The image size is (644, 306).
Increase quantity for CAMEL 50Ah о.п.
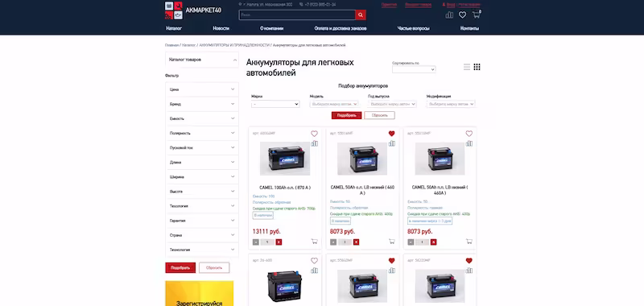point(356,242)
